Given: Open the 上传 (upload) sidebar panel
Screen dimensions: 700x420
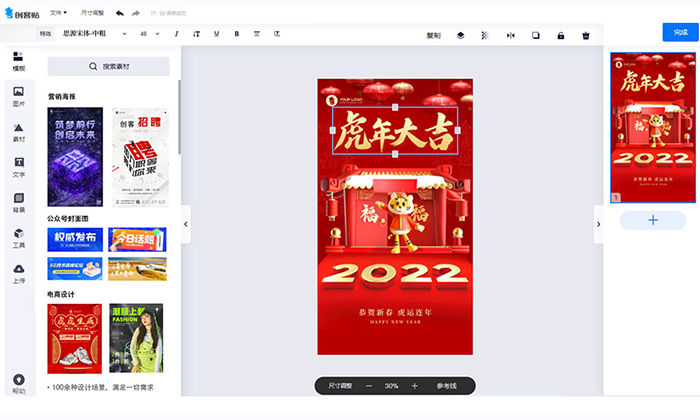Looking at the screenshot, I should 18,273.
